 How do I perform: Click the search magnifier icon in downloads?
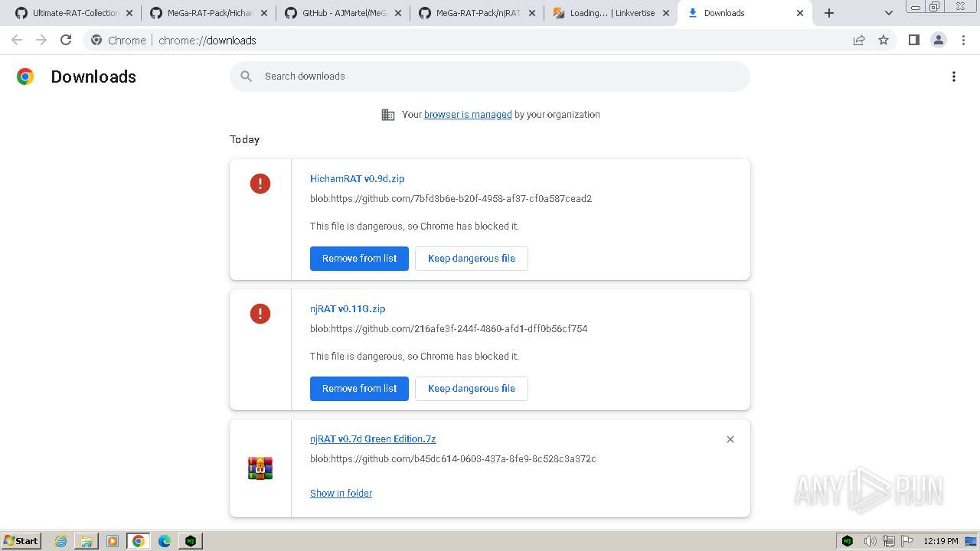[x=246, y=77]
